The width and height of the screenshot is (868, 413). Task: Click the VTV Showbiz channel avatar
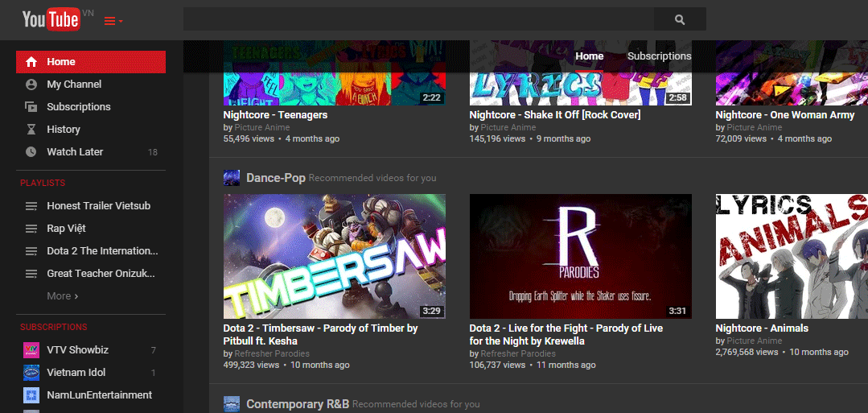coord(31,350)
